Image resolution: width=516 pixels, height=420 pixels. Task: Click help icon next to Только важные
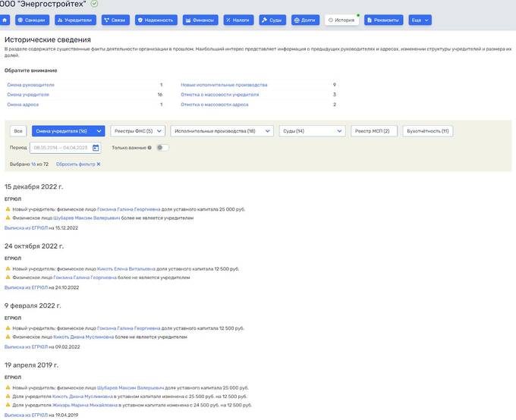[149, 148]
